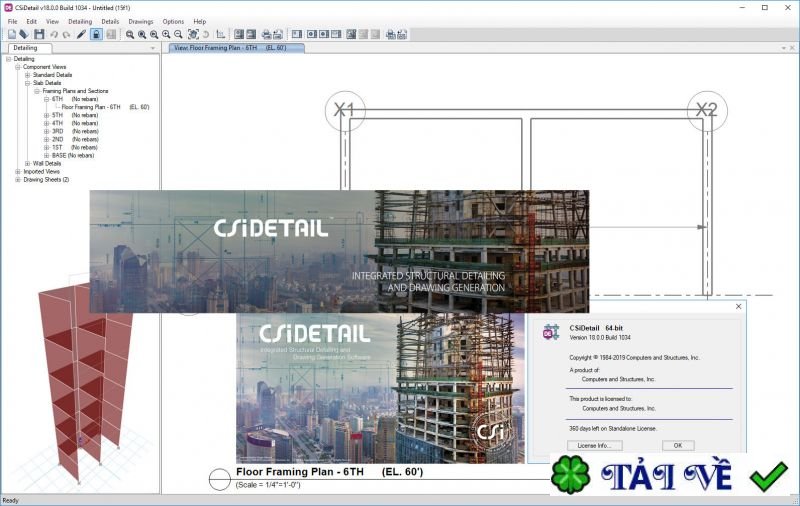The image size is (800, 506).
Task: Click the first printer icon in the toolbar
Action: pyautogui.click(x=266, y=34)
